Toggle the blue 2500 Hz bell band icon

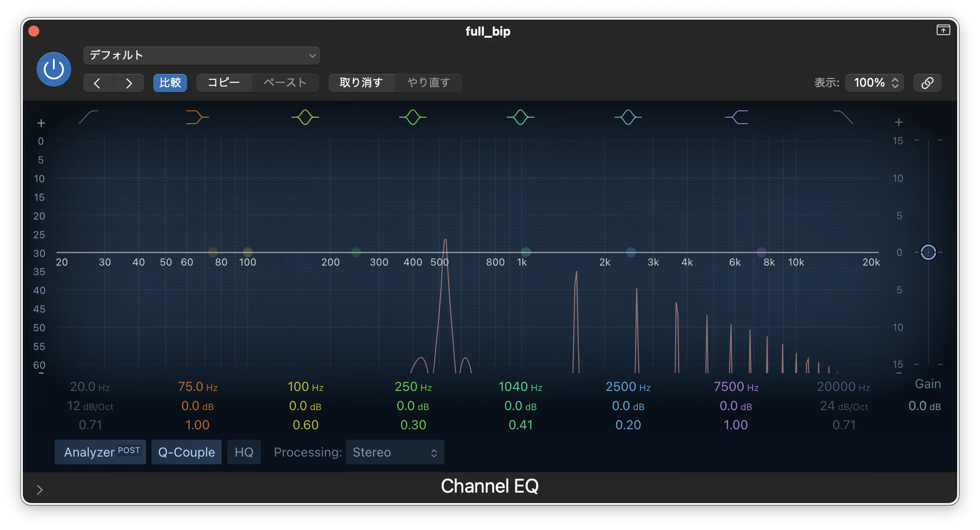628,117
